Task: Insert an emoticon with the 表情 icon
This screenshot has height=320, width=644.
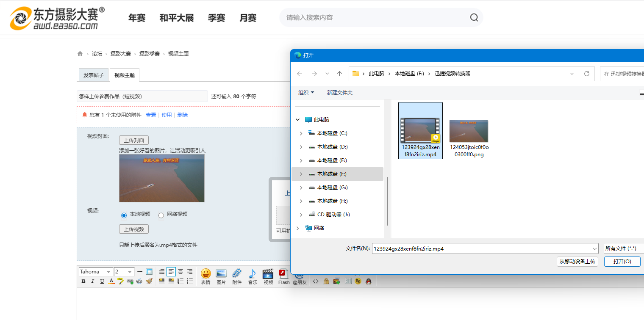Action: click(x=205, y=276)
